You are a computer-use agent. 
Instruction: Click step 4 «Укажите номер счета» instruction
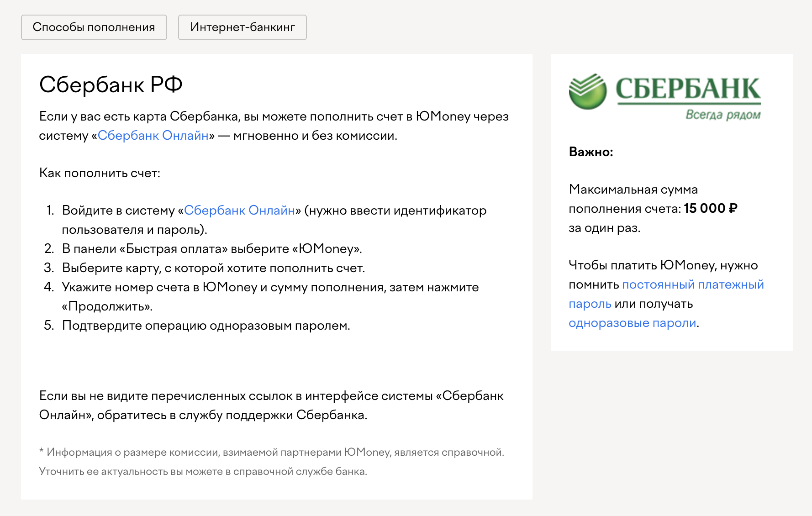(x=270, y=297)
